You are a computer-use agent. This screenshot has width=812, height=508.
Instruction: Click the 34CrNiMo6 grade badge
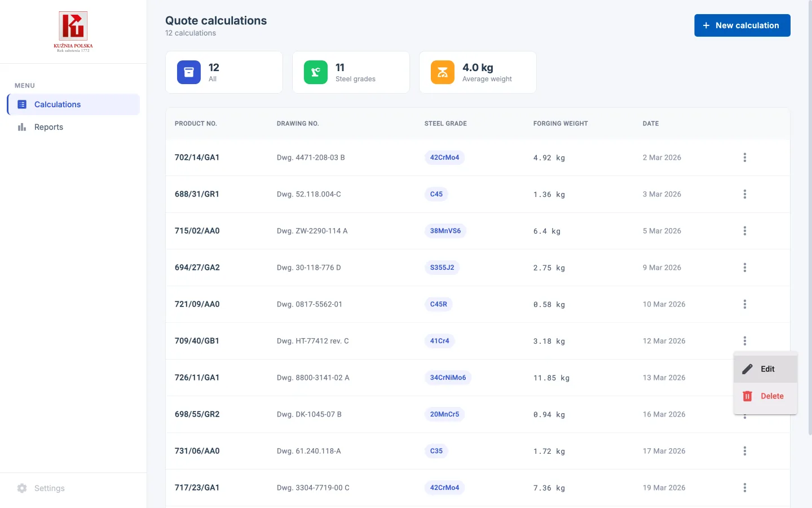click(x=448, y=378)
